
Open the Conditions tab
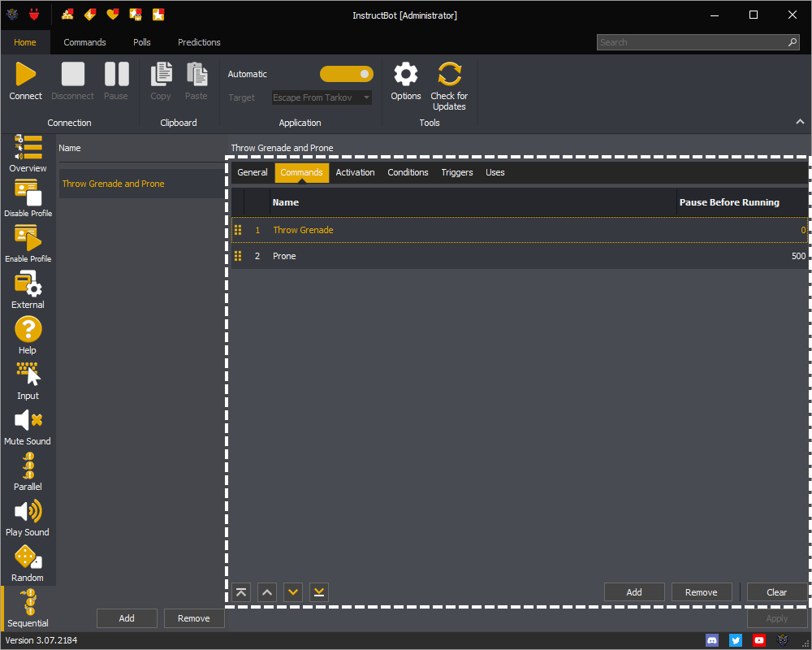click(x=408, y=172)
